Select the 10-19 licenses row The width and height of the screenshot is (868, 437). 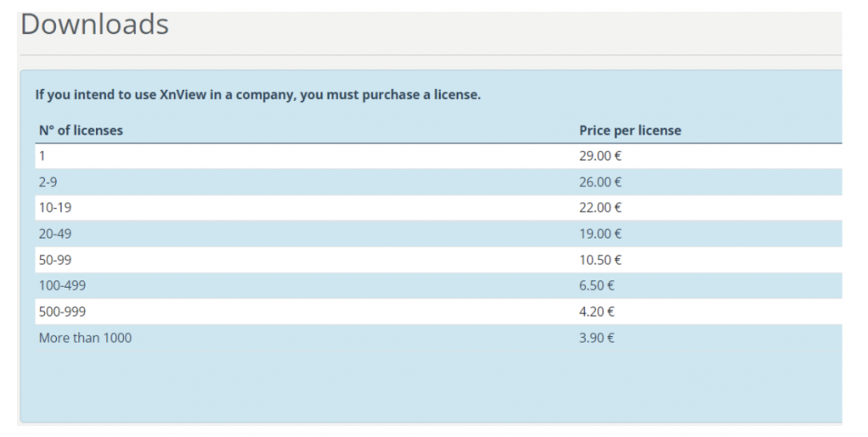[55, 207]
